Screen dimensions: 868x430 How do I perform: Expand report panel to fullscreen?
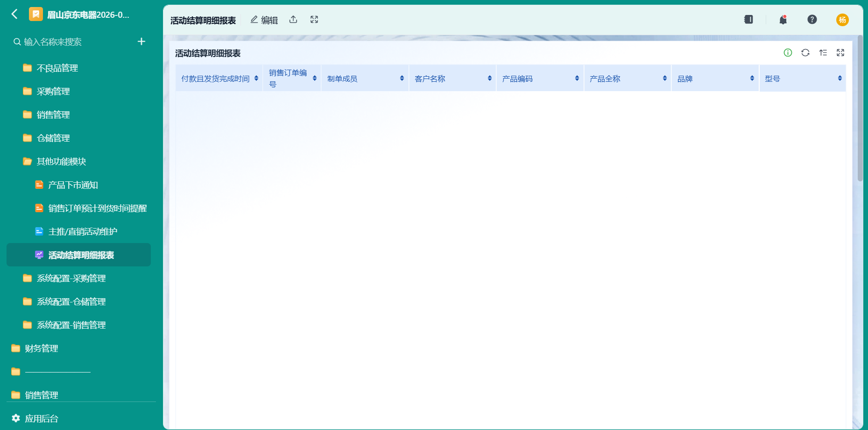point(840,53)
